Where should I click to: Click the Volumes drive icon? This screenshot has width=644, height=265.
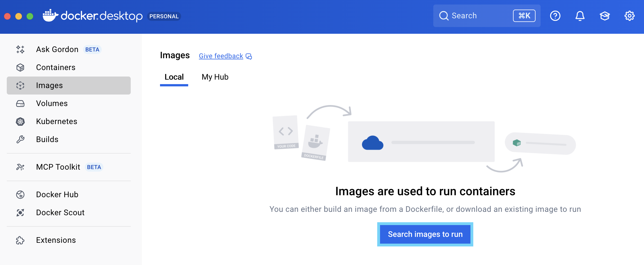(20, 104)
